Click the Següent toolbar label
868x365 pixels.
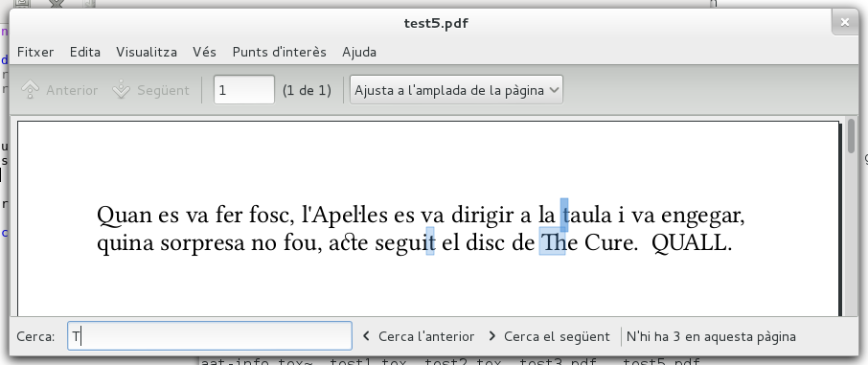[163, 90]
